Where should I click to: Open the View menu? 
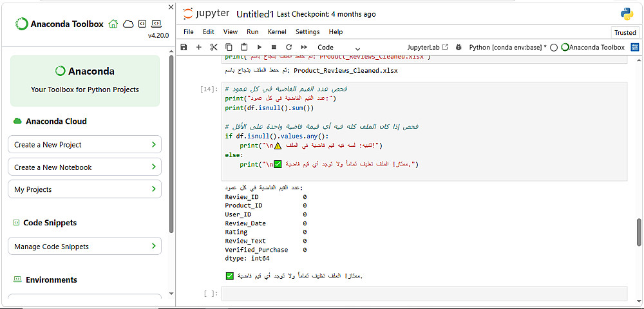tap(231, 32)
